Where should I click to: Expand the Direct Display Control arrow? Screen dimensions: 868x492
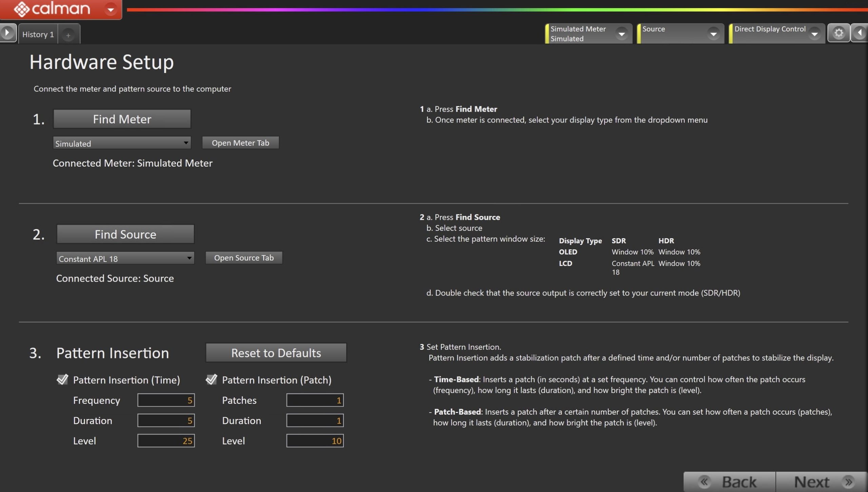(814, 34)
